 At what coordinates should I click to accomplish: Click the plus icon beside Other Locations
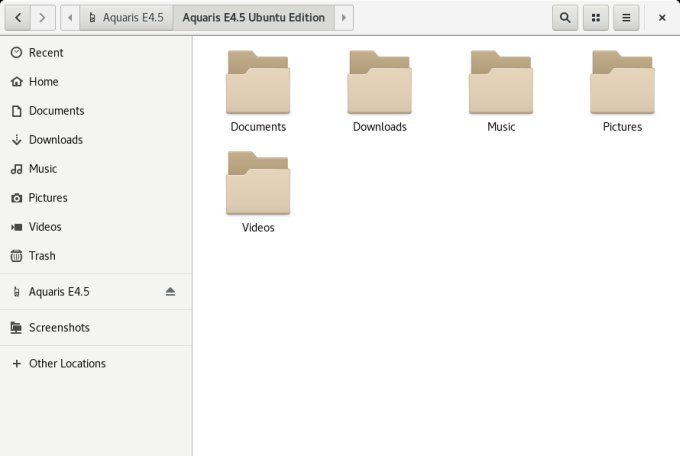pos(16,364)
